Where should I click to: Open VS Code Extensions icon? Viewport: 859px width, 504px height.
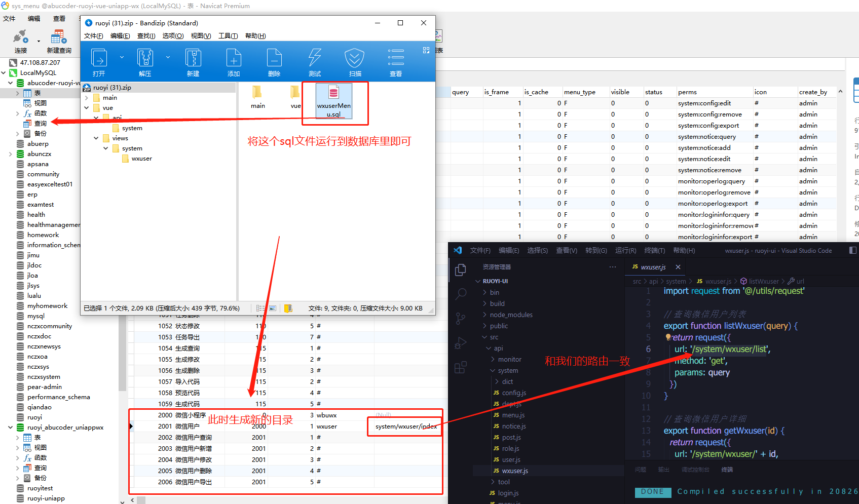tap(461, 367)
